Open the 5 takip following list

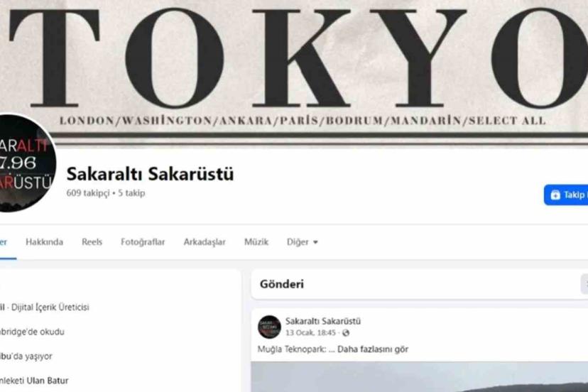[x=131, y=193]
